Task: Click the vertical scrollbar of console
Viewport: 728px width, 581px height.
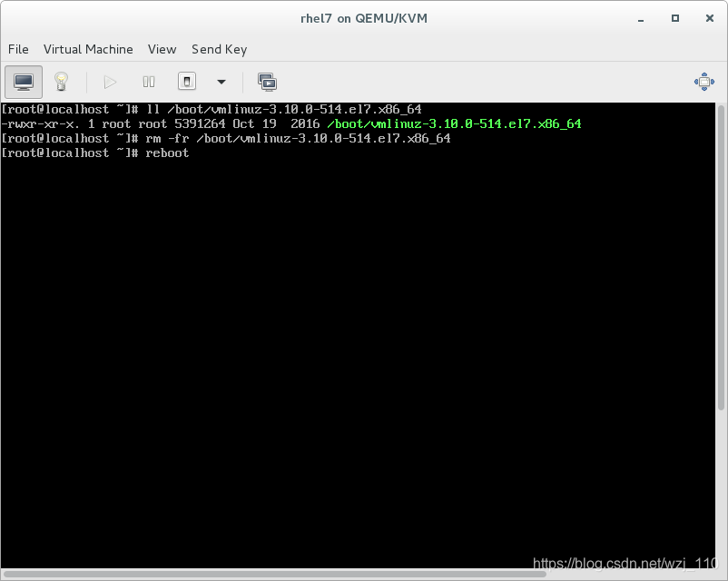Action: (721, 258)
